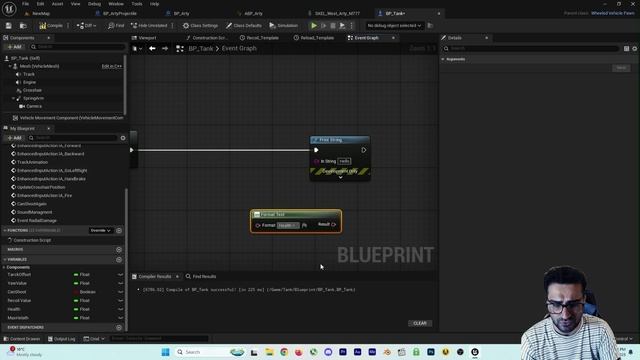Click the Stop playback button

[x=333, y=26]
